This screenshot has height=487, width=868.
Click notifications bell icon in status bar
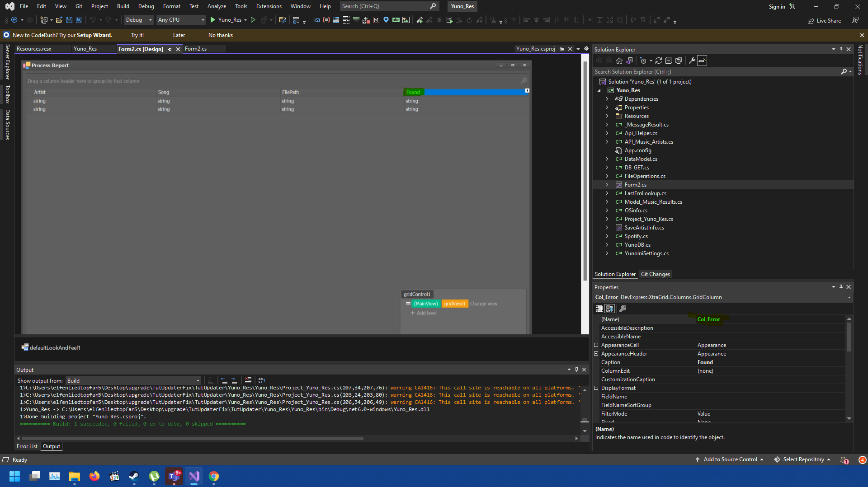tap(844, 460)
